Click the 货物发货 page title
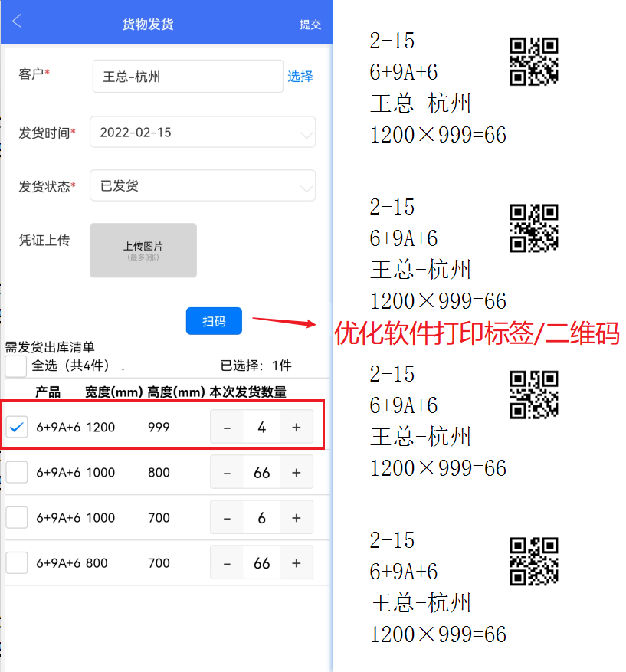This screenshot has width=626, height=672. coord(148,24)
